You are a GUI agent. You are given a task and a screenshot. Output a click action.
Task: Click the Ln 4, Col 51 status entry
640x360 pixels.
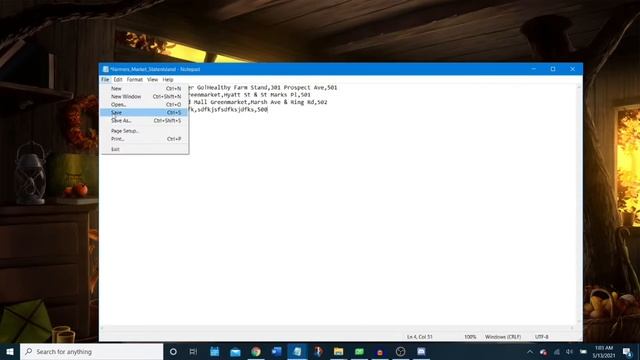tap(420, 337)
